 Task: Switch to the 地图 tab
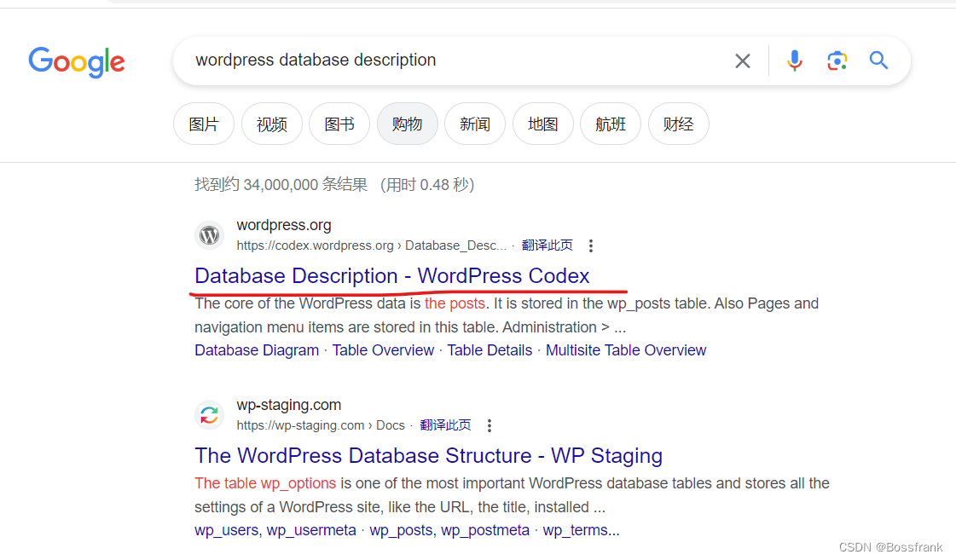click(542, 124)
